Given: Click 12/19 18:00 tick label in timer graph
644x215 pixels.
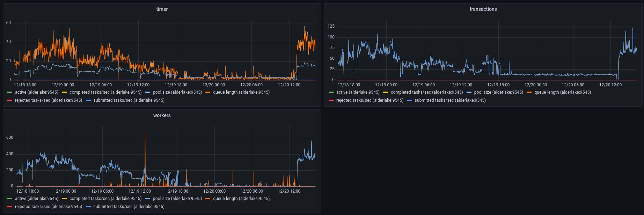Looking at the screenshot, I should pyautogui.click(x=176, y=85).
